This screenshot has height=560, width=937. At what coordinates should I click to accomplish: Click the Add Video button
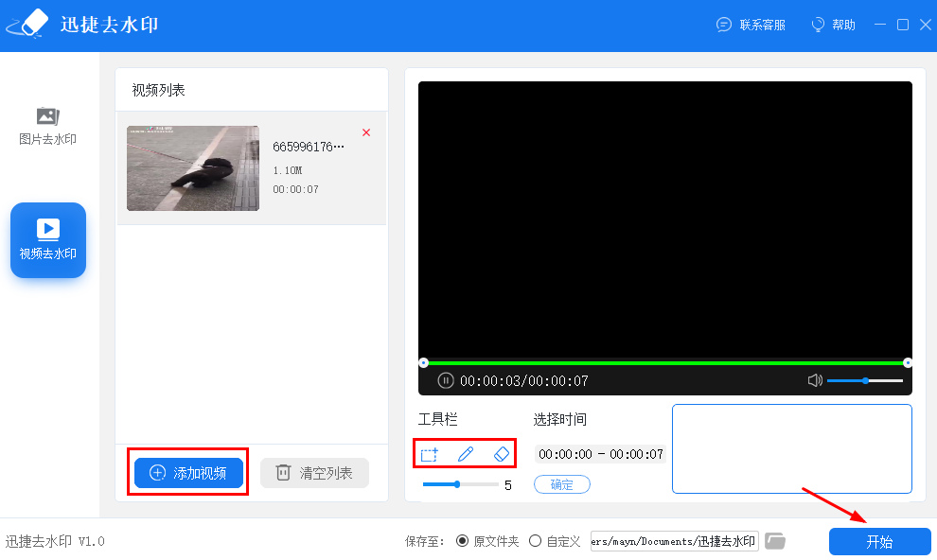(188, 473)
